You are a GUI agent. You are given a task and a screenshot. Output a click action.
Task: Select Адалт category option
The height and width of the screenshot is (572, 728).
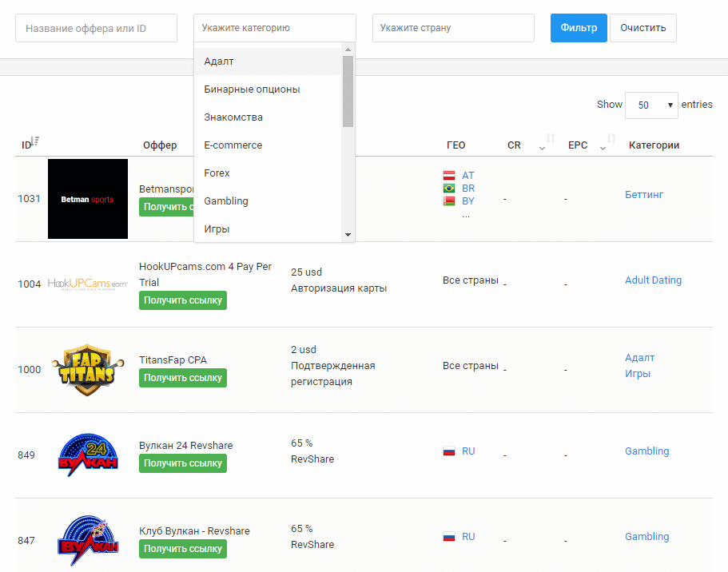[268, 62]
